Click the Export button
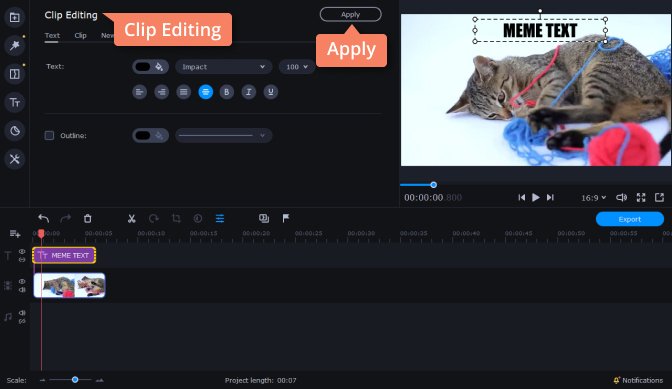This screenshot has width=672, height=389. click(x=630, y=219)
